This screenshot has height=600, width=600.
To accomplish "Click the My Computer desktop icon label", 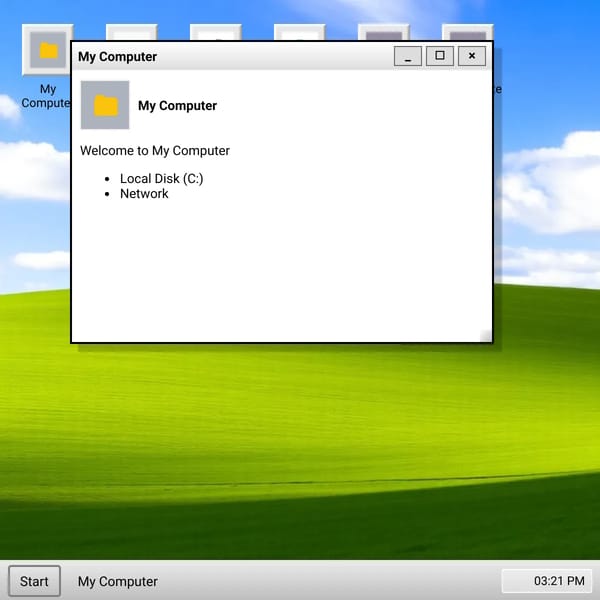I will point(46,96).
